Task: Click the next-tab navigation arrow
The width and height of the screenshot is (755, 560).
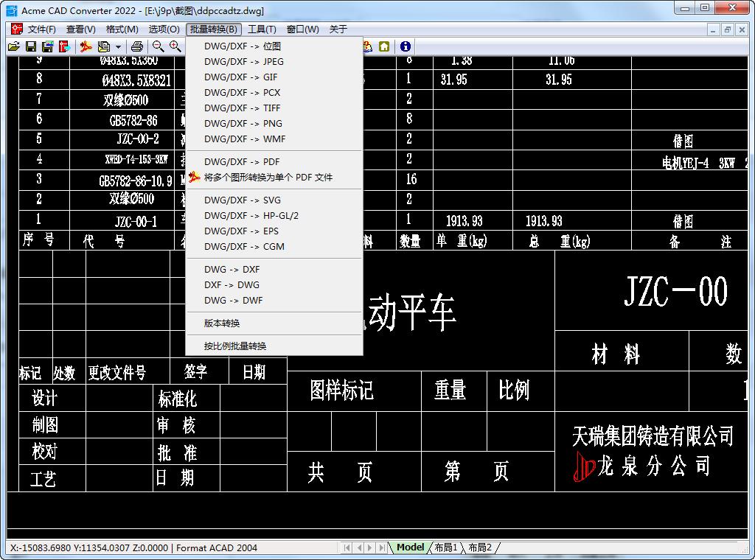Action: tap(370, 547)
